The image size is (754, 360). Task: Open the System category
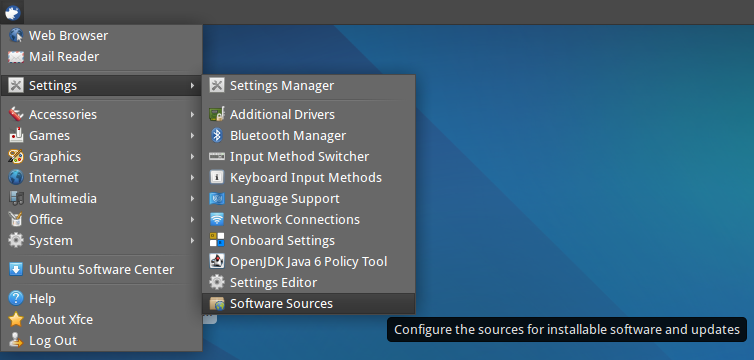click(x=101, y=240)
